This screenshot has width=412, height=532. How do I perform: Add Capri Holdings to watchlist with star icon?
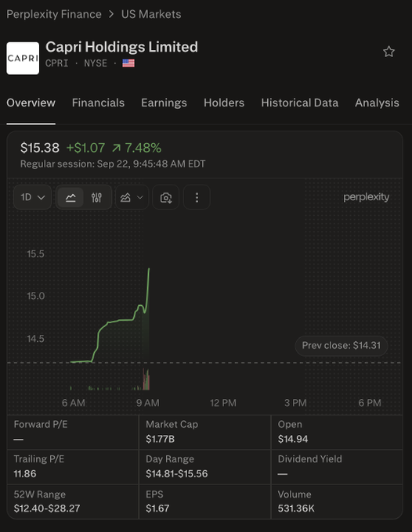coord(389,52)
